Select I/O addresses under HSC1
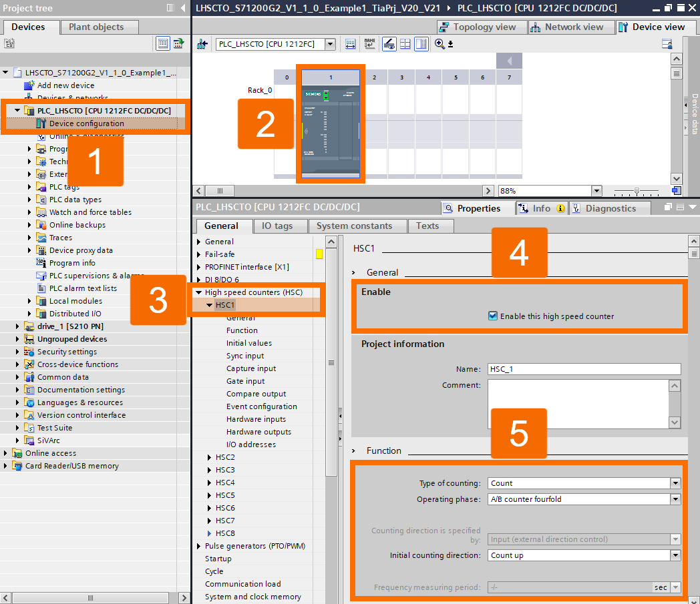700x604 pixels. click(251, 444)
